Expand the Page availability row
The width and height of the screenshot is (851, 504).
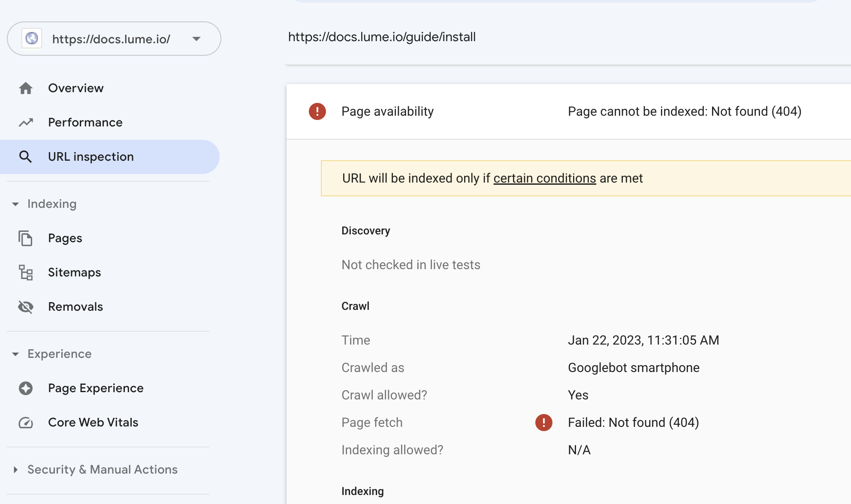pyautogui.click(x=569, y=111)
